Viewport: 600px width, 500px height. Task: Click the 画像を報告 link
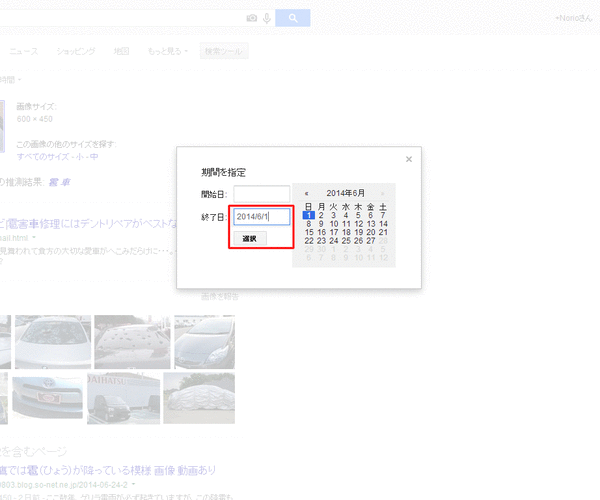220,296
